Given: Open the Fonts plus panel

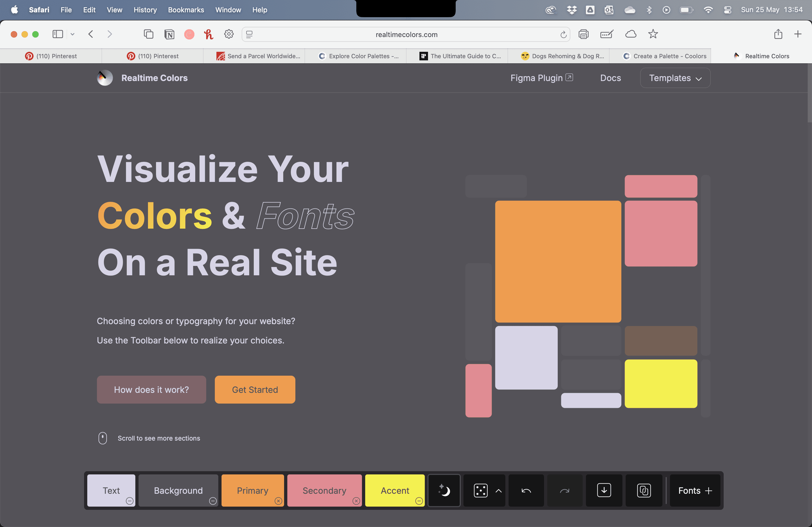Looking at the screenshot, I should (x=695, y=491).
